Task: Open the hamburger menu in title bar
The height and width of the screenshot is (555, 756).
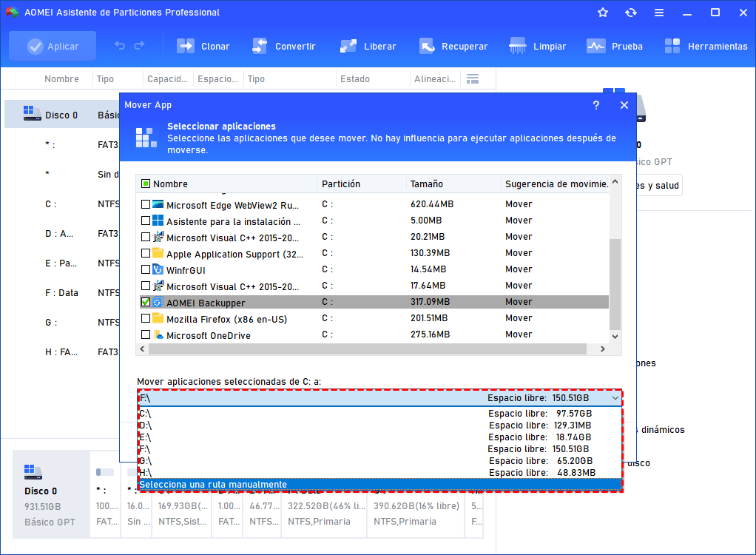Action: click(x=659, y=13)
